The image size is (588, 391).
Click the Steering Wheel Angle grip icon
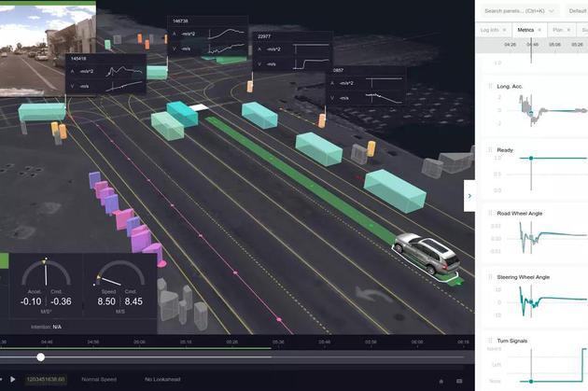click(489, 277)
